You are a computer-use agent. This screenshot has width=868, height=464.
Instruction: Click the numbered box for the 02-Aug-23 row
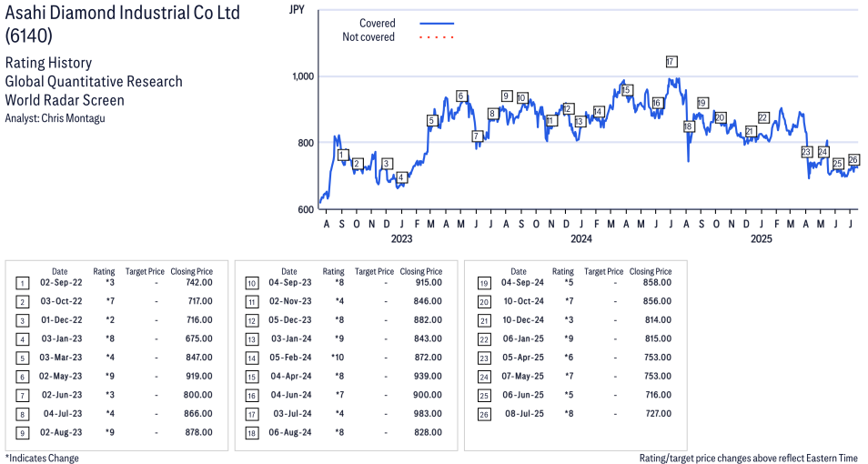click(x=22, y=433)
